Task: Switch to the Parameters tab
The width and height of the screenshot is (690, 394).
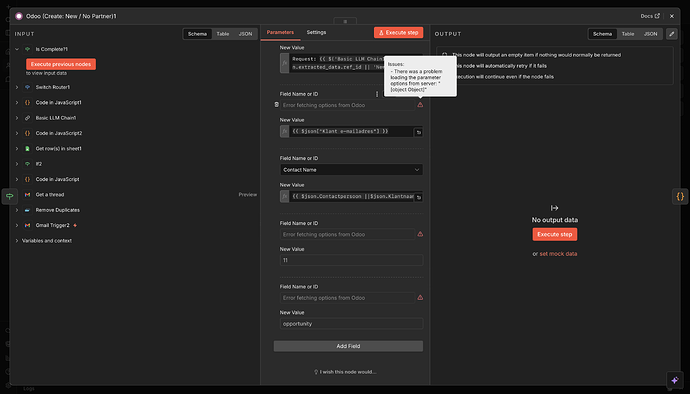Action: (x=280, y=33)
